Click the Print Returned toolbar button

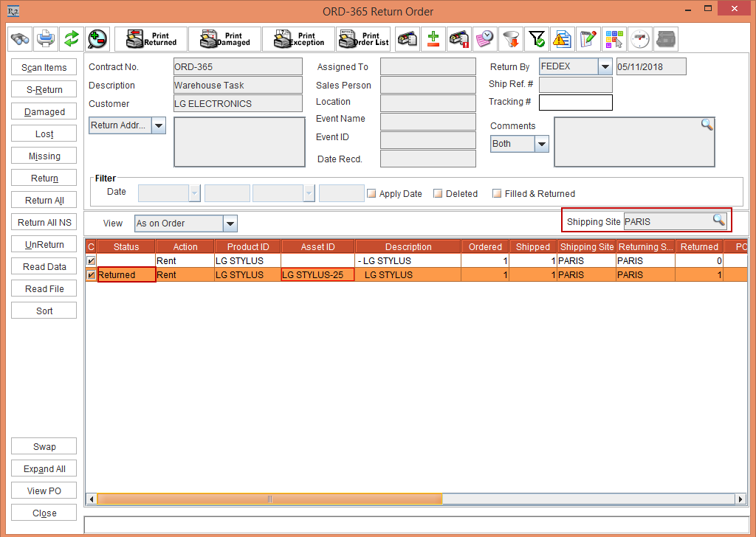(151, 39)
